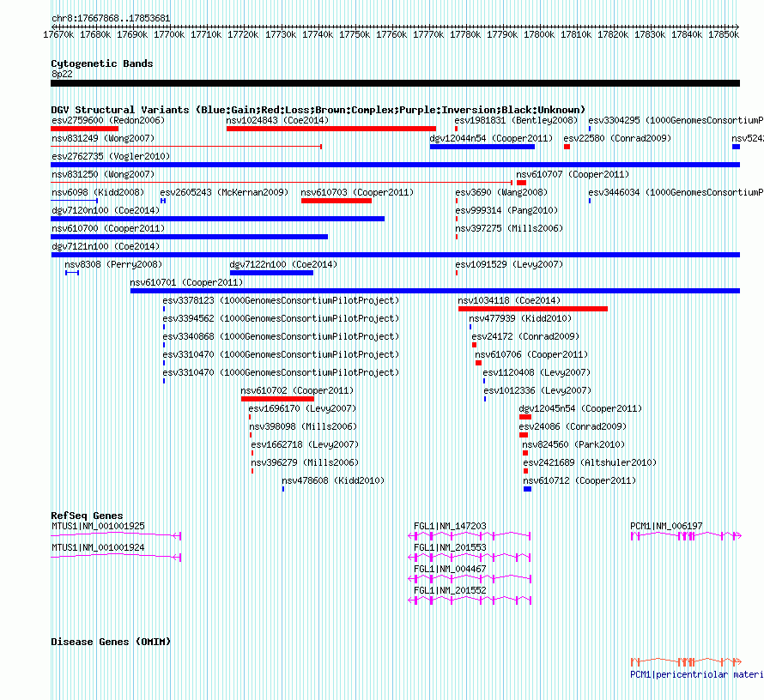
Task: Select PCM1|NM_006197 gene label
Action: [666, 526]
